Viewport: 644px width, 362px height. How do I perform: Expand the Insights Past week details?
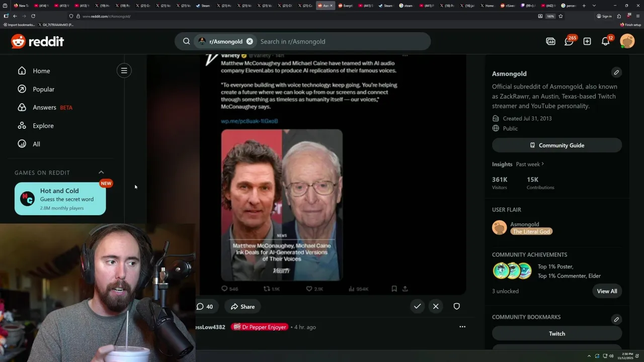[530, 164]
